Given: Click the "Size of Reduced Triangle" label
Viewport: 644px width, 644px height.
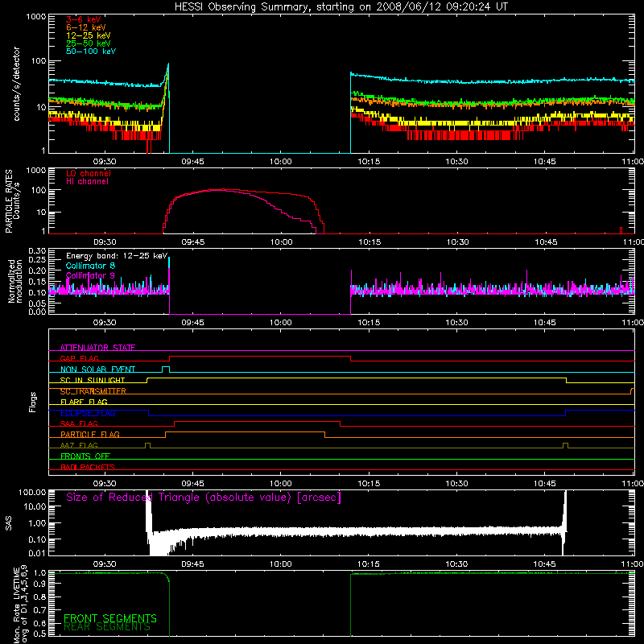Looking at the screenshot, I should (204, 497).
